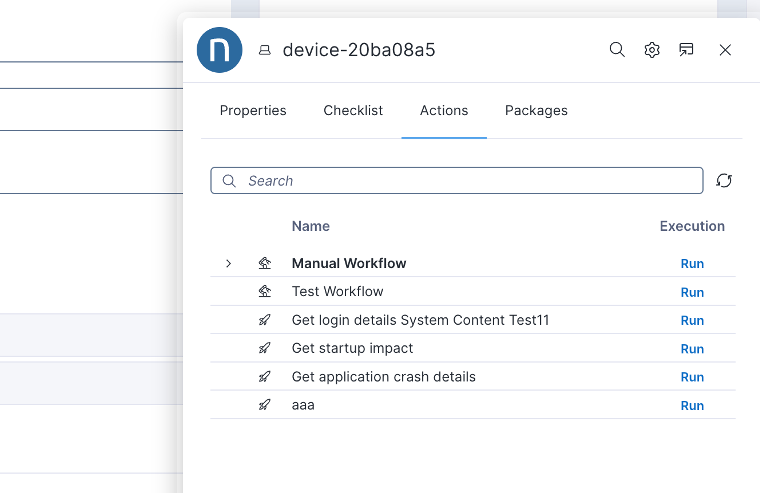Viewport: 760px width, 494px height.
Task: Click the device icon before device-20ba08a5
Action: (x=265, y=50)
